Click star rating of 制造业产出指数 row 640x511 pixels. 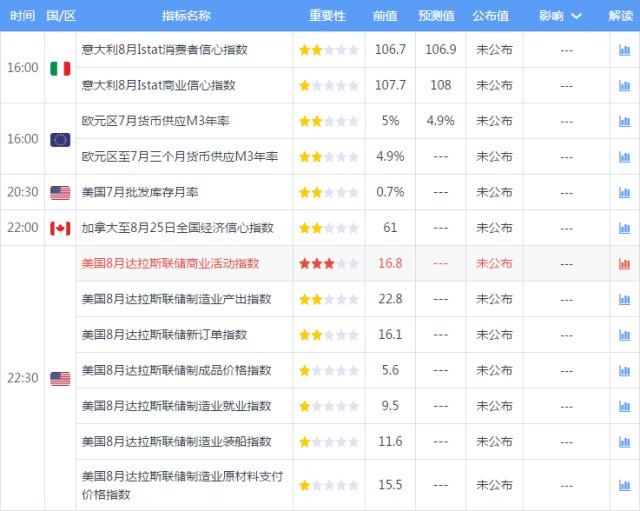point(329,299)
